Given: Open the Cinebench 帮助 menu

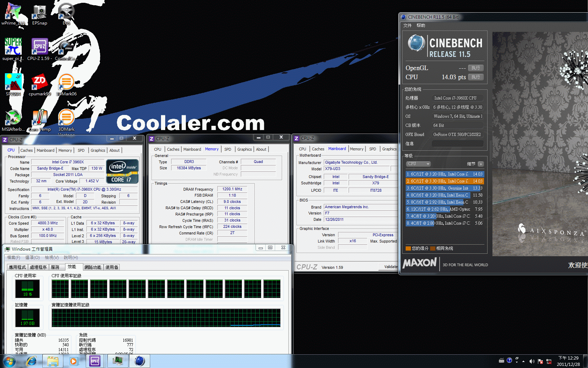Looking at the screenshot, I should click(421, 26).
